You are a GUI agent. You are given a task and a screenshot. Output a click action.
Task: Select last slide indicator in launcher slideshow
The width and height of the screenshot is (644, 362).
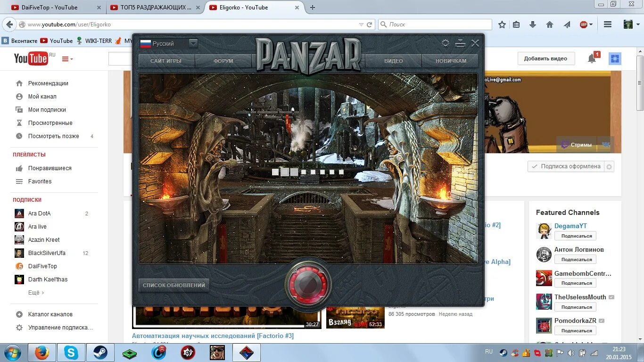click(x=341, y=173)
